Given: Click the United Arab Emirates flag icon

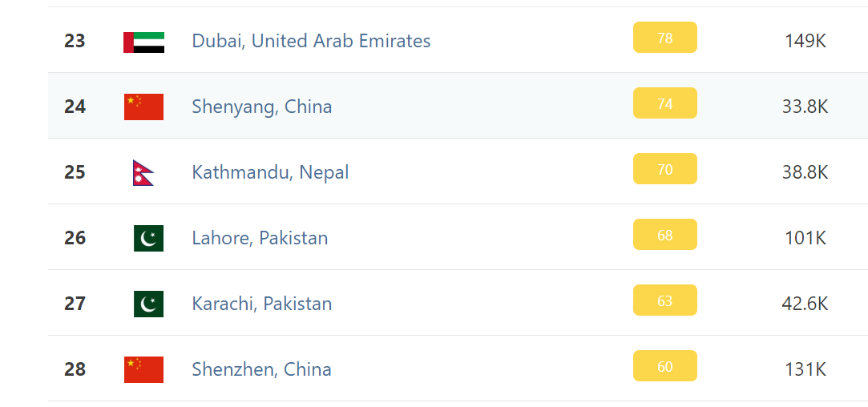Looking at the screenshot, I should 144,42.
